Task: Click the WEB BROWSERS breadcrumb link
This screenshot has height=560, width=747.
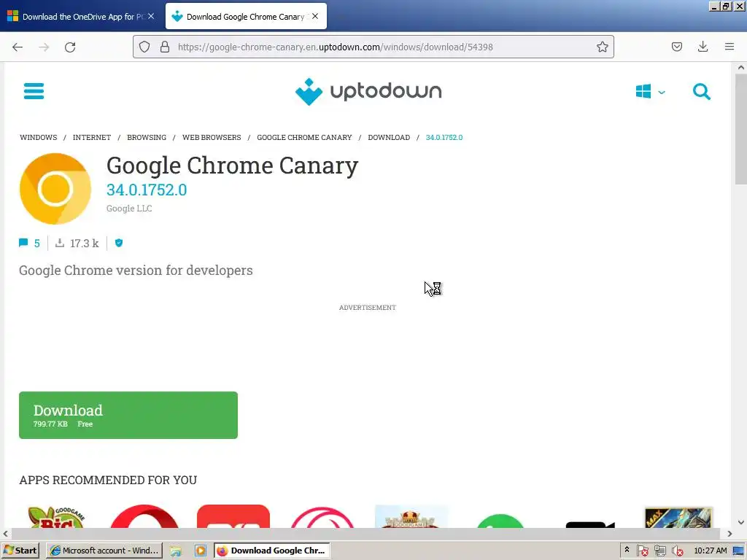Action: pos(212,137)
